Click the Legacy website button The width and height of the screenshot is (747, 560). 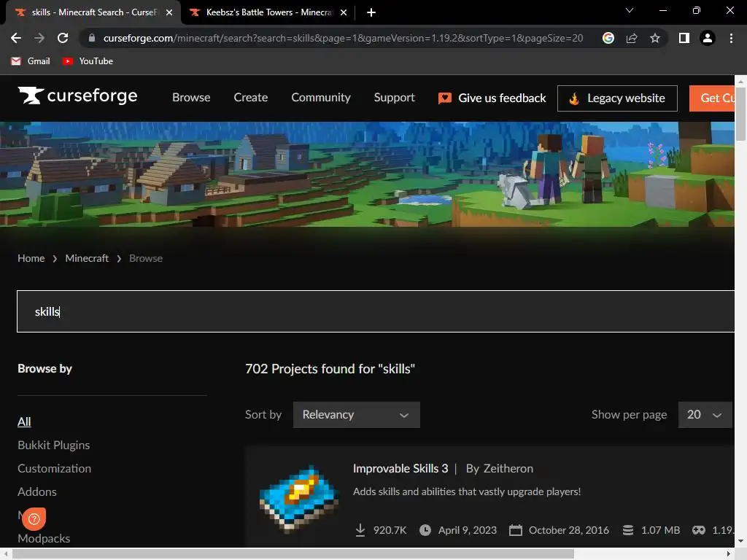[617, 98]
